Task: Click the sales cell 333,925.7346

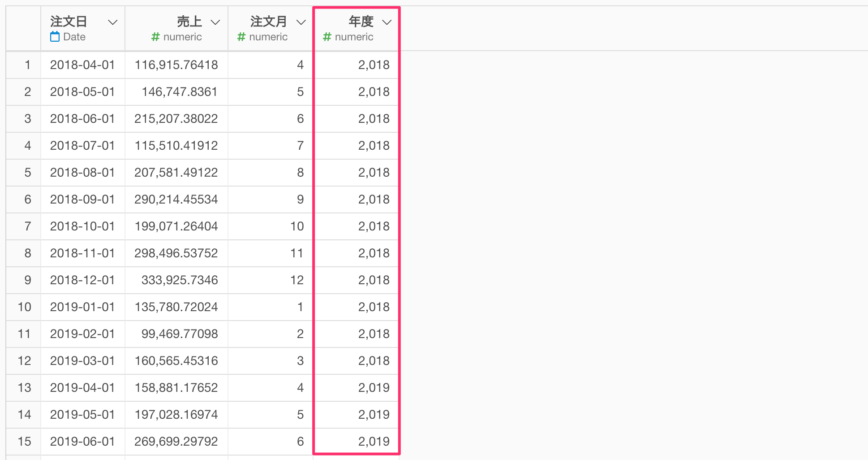Action: pos(180,280)
